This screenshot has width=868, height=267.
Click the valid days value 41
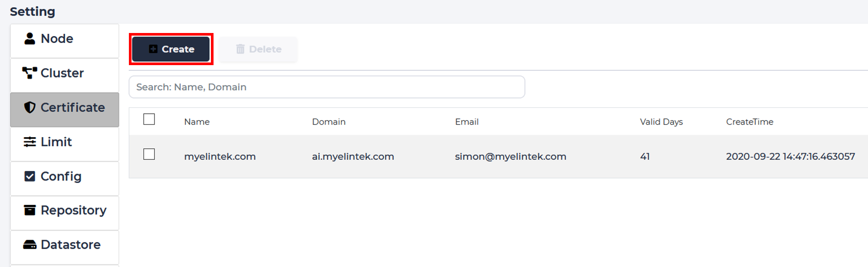coord(644,156)
